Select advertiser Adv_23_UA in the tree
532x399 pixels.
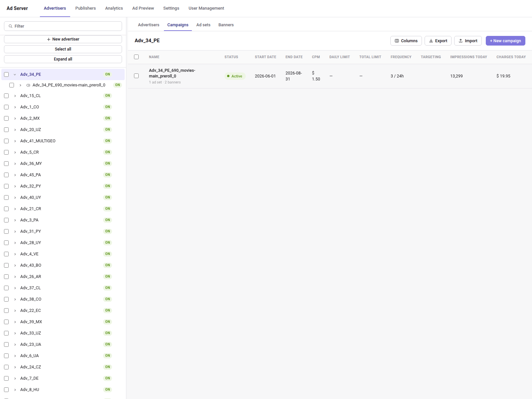(31, 344)
